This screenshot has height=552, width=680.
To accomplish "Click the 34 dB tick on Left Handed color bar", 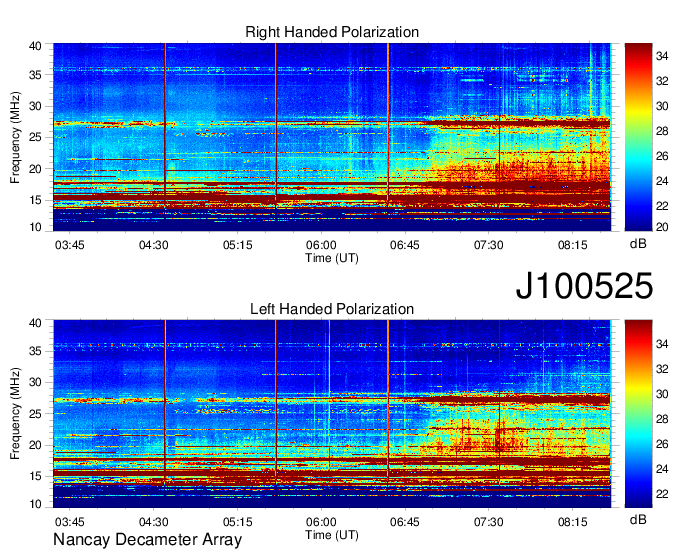I will [x=662, y=344].
